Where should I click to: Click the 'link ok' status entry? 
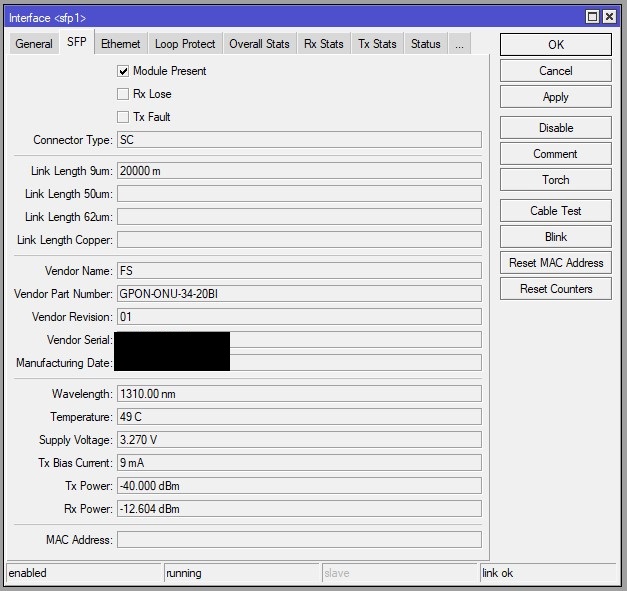click(x=548, y=573)
